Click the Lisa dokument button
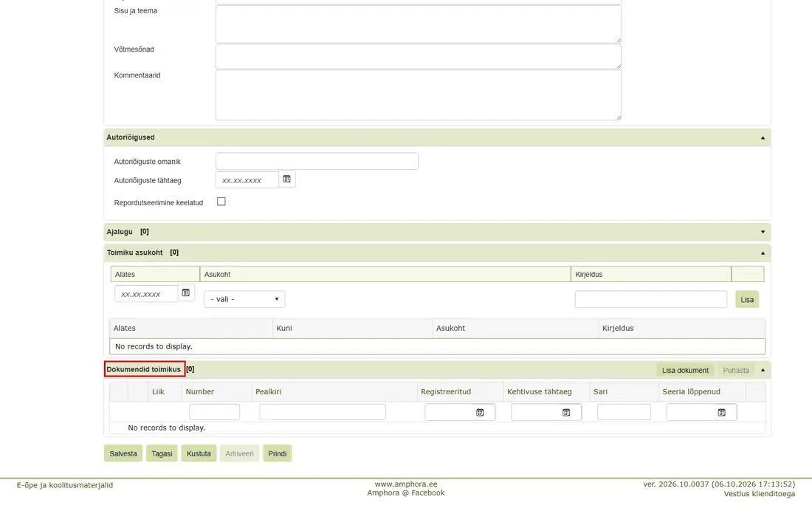 click(x=685, y=370)
